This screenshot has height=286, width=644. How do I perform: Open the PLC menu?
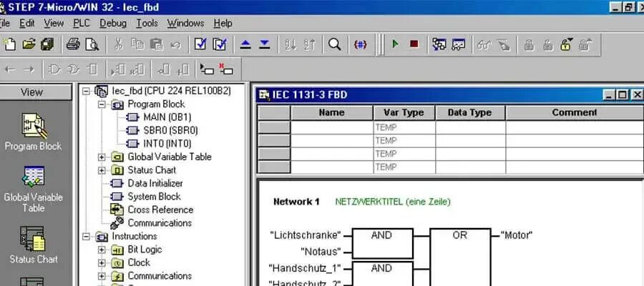point(82,24)
